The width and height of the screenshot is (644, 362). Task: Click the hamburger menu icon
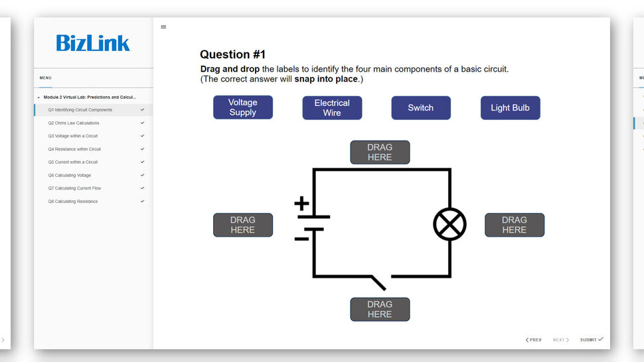[x=163, y=27]
